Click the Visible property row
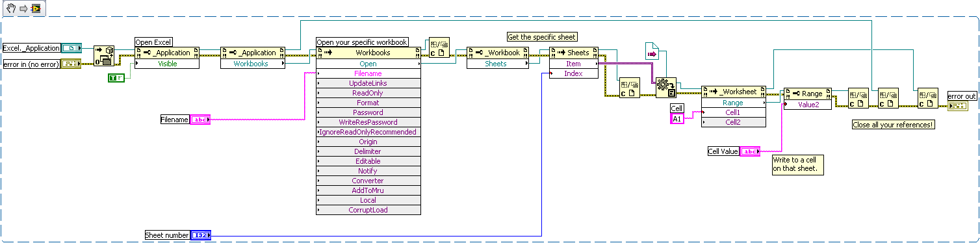 [x=167, y=64]
